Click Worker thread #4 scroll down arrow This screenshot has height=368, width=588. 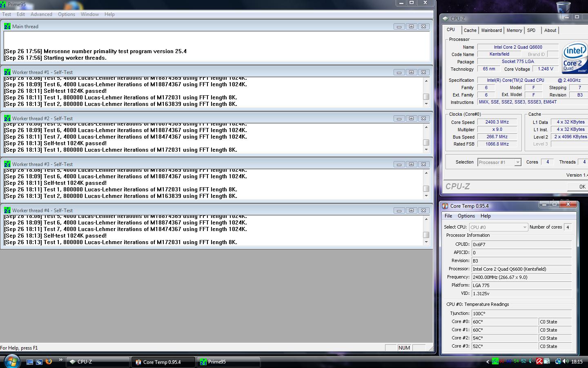click(x=426, y=242)
